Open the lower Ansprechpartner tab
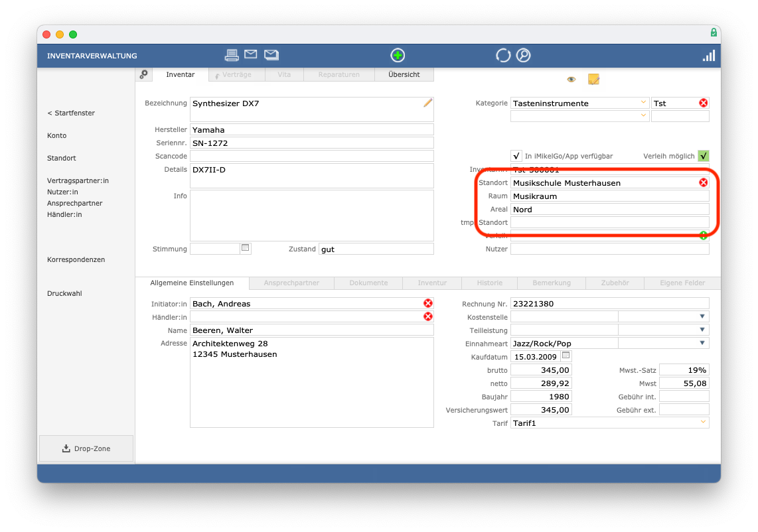 (x=291, y=283)
